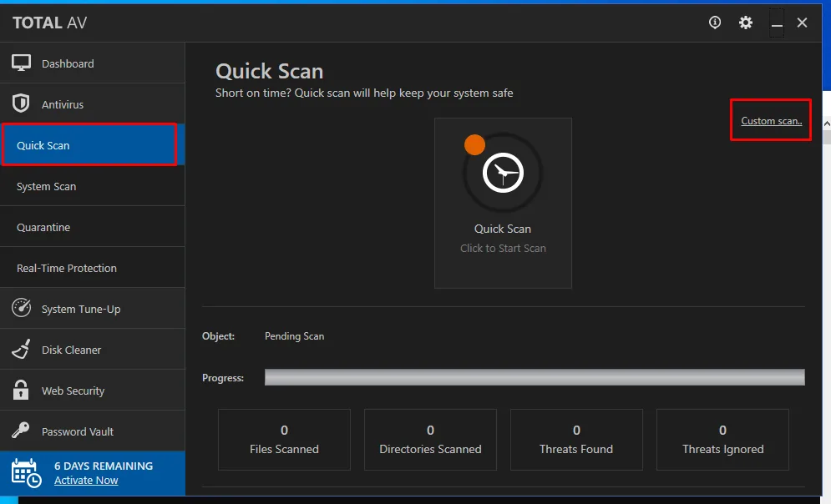Open the info alert icon in title bar
Viewport: 831px width, 504px height.
(715, 23)
